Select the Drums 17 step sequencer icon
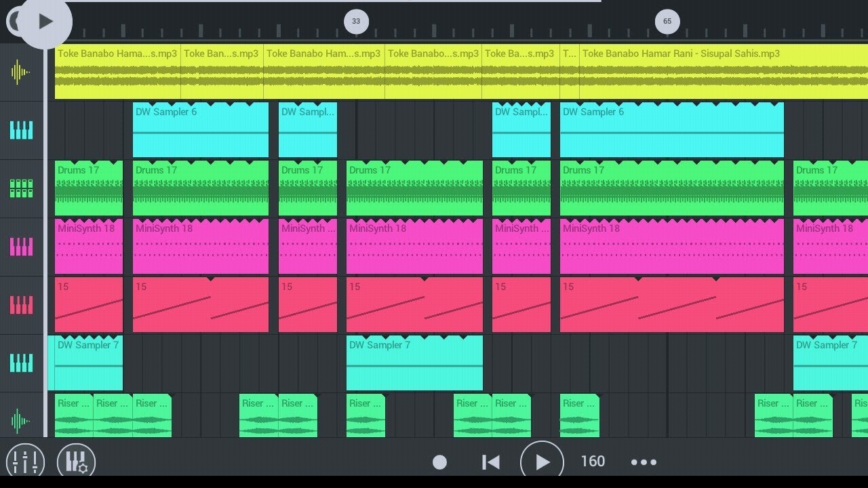868x488 pixels. [x=21, y=188]
